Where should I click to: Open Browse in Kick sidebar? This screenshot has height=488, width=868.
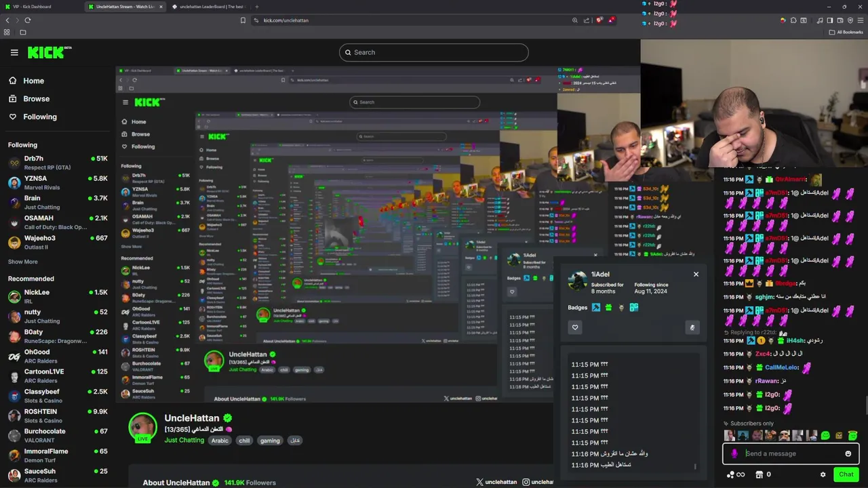[29, 99]
